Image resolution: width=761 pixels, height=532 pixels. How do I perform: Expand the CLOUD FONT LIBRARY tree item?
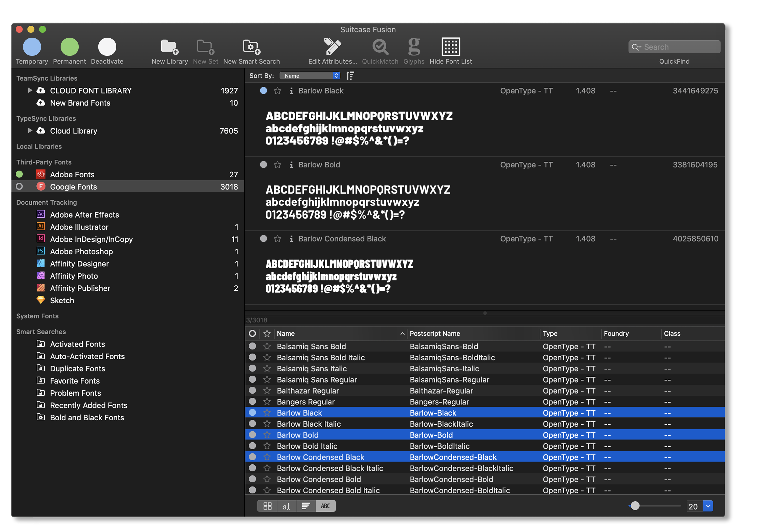tap(30, 90)
